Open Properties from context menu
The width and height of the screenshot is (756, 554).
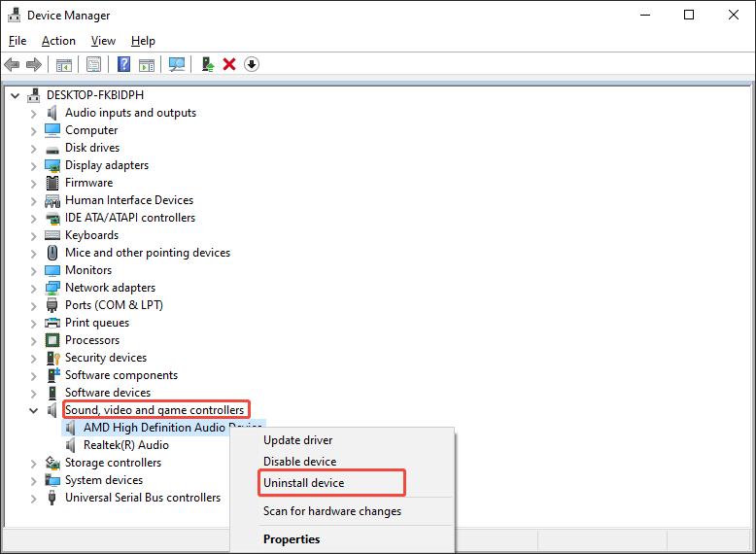click(292, 539)
